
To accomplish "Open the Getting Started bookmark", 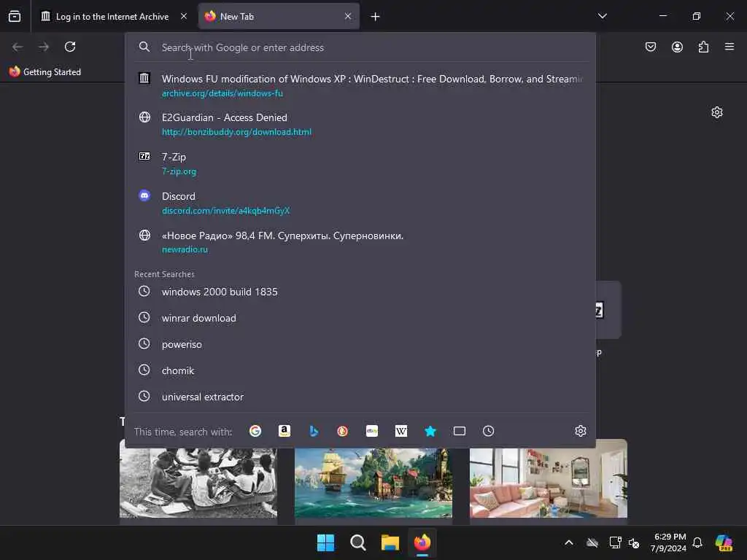I will coord(45,72).
